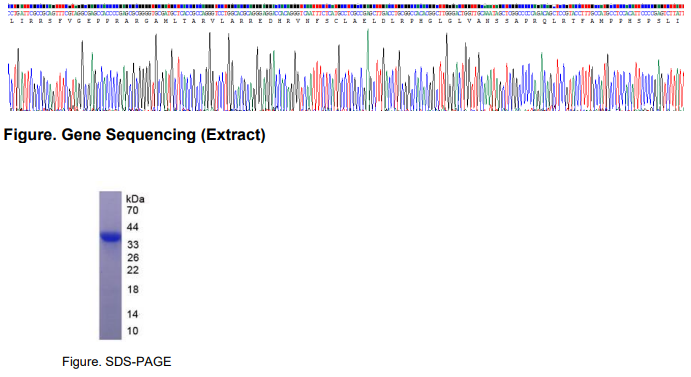Click the 44 kDa marker label
Image resolution: width=691 pixels, height=377 pixels.
point(132,227)
